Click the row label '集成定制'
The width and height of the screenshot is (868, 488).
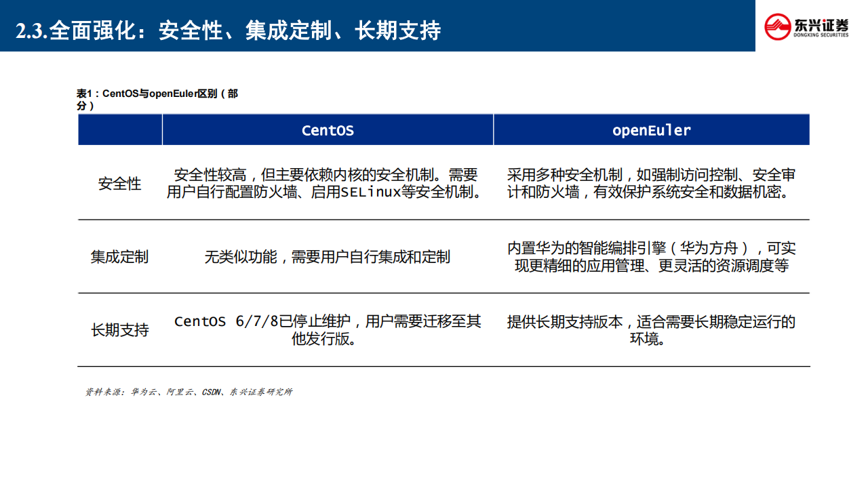point(120,257)
